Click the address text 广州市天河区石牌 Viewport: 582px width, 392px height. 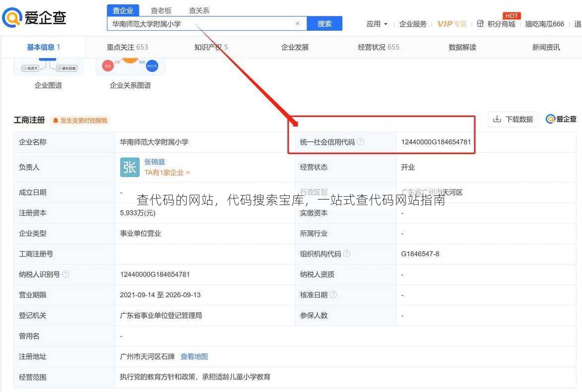147,356
